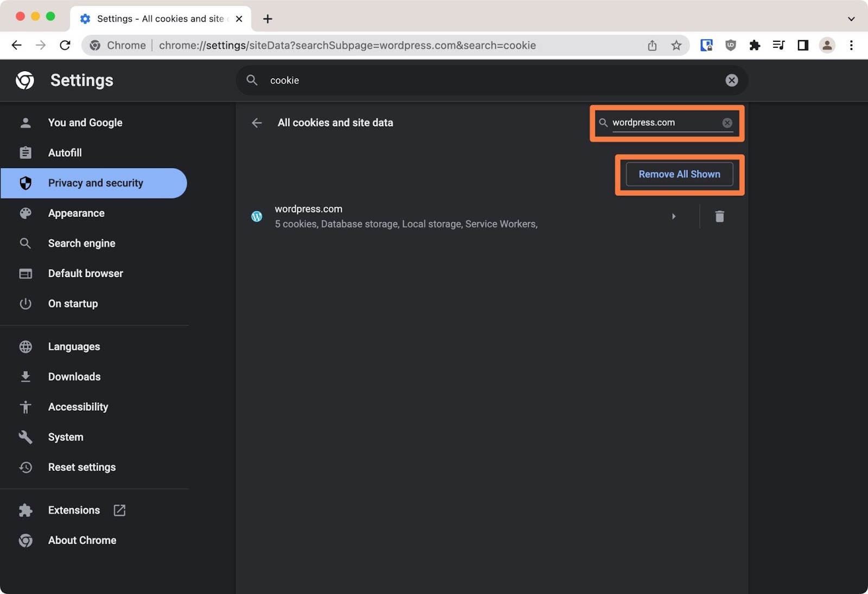This screenshot has height=594, width=868.
Task: Click the reload page icon
Action: click(x=65, y=45)
